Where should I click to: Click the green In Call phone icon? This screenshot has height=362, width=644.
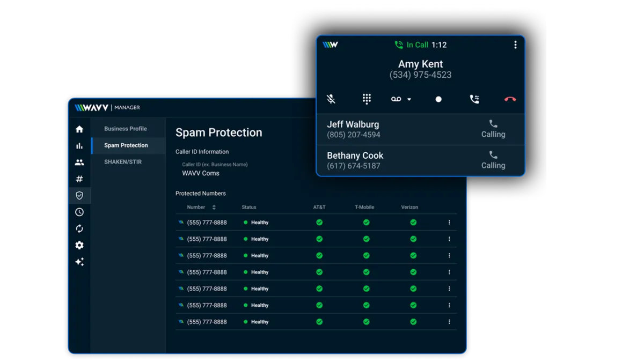point(399,45)
